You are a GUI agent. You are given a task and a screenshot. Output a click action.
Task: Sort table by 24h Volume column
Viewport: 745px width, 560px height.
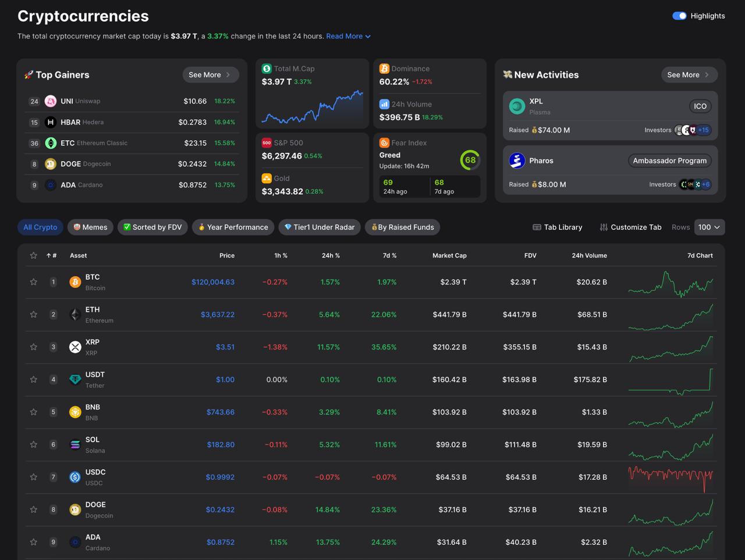(x=589, y=255)
